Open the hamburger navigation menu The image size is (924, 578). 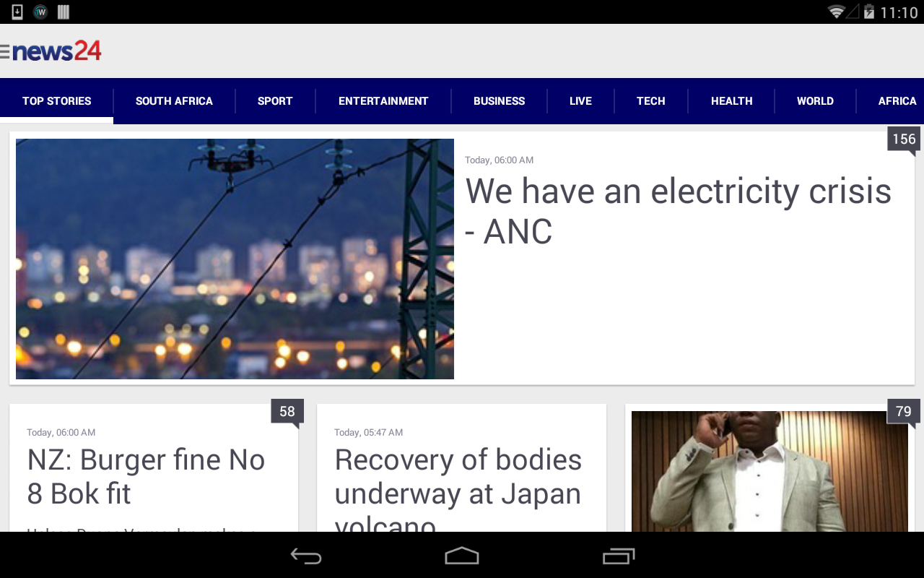(x=4, y=51)
